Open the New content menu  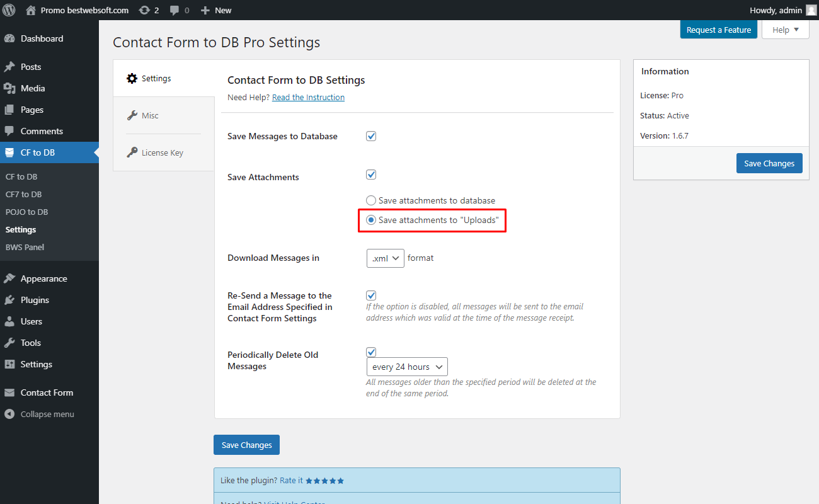coord(216,10)
